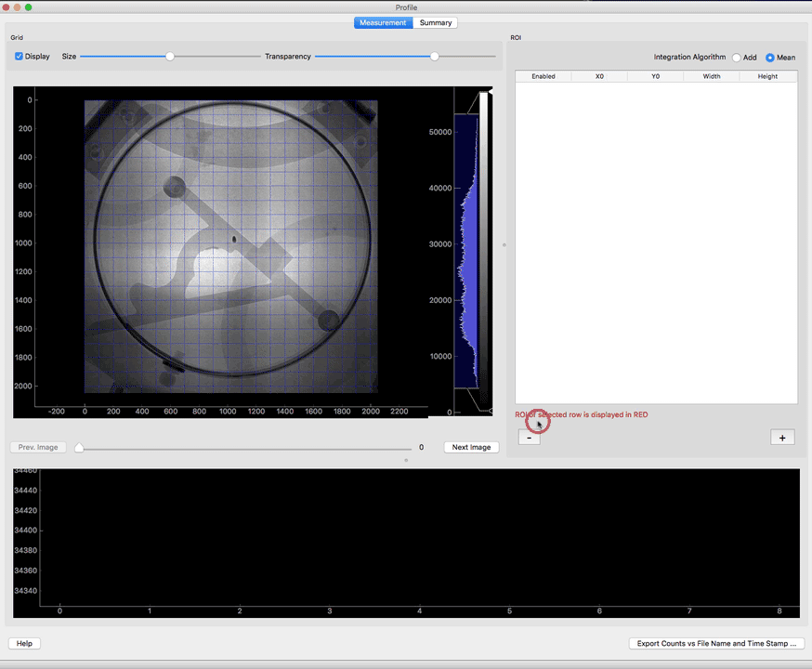The width and height of the screenshot is (812, 669).
Task: Select the Mean integration algorithm
Action: [770, 58]
